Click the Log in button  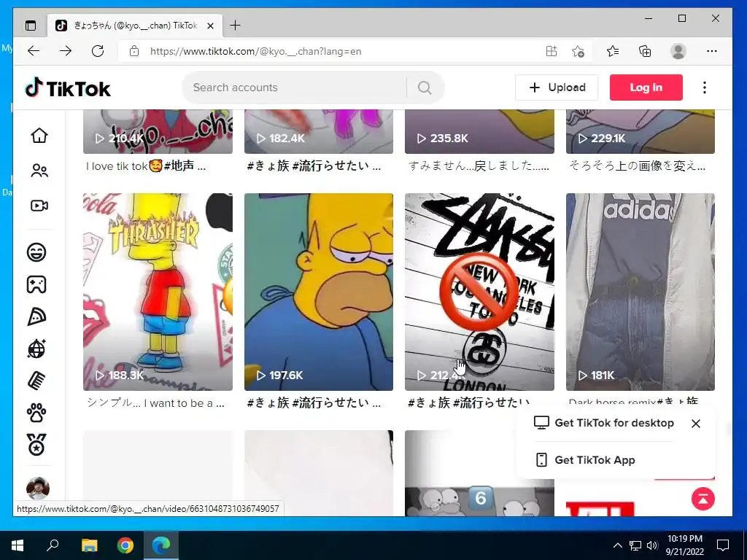pyautogui.click(x=646, y=87)
